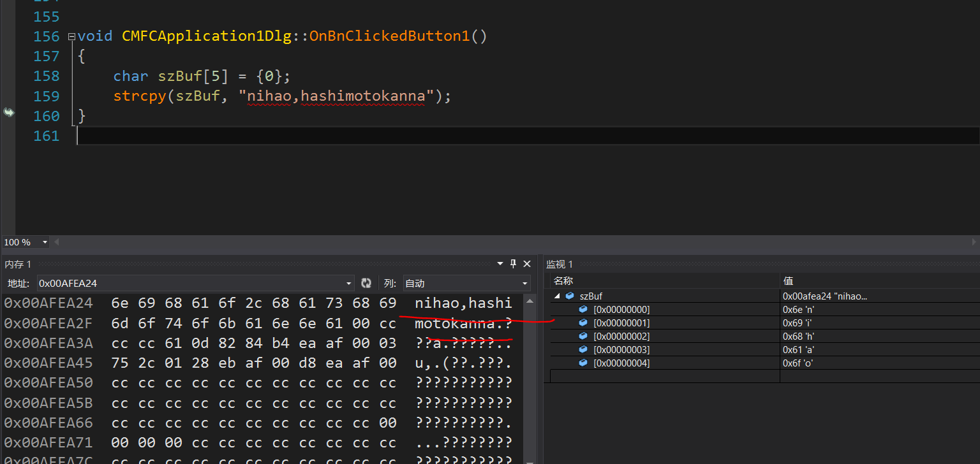Image resolution: width=980 pixels, height=464 pixels.
Task: Click the value 0x61 'a'
Action: tap(799, 349)
